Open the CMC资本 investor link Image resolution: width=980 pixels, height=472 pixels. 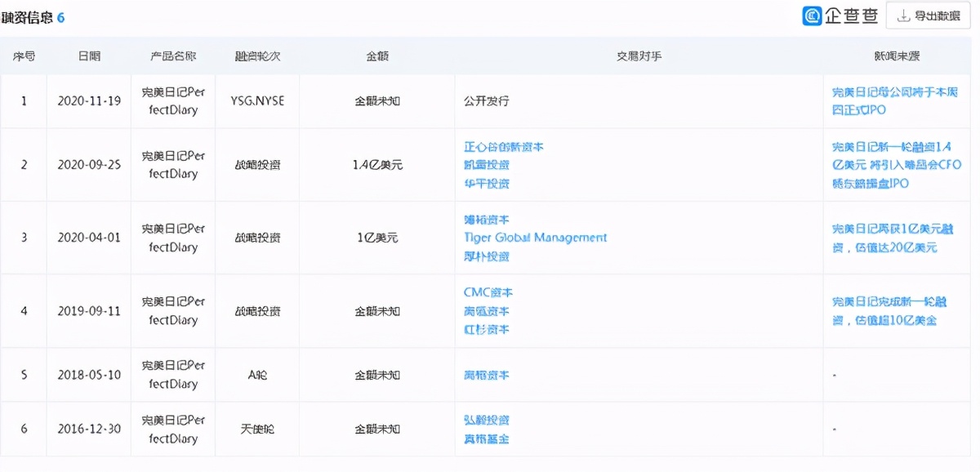click(x=488, y=292)
